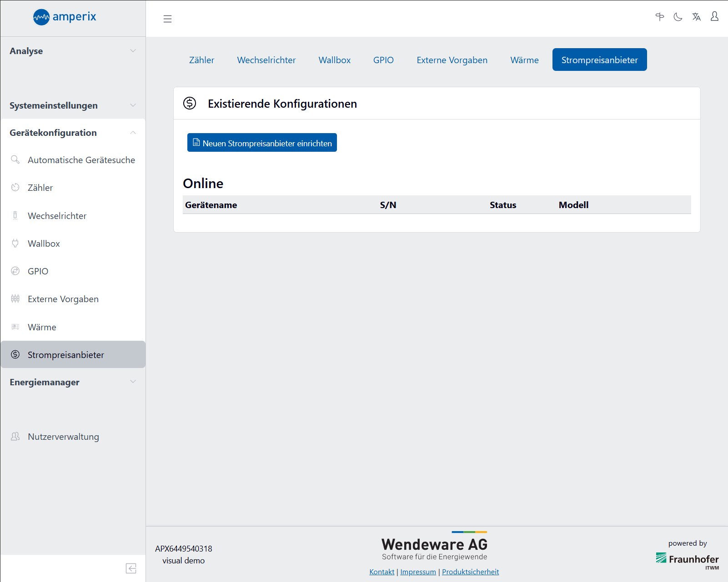The height and width of the screenshot is (582, 728).
Task: Expand the Energiemanager section
Action: tap(73, 382)
